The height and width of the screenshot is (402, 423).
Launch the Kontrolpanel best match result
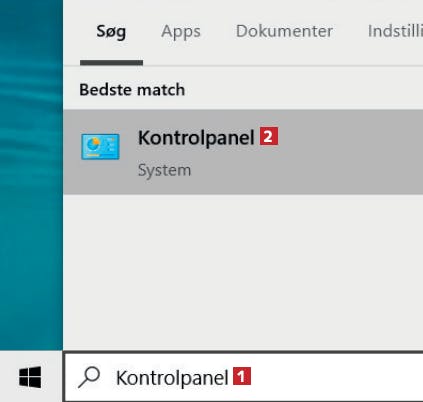point(243,152)
